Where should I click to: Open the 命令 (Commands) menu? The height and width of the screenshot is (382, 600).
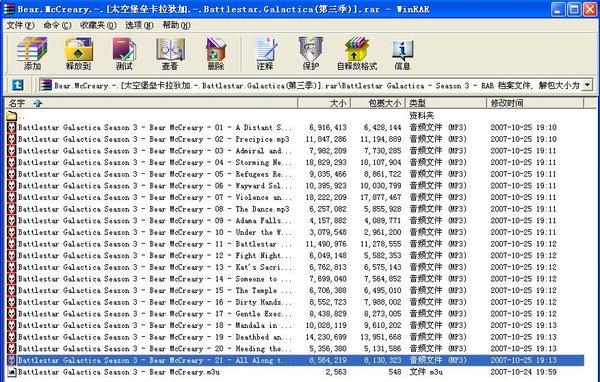57,25
